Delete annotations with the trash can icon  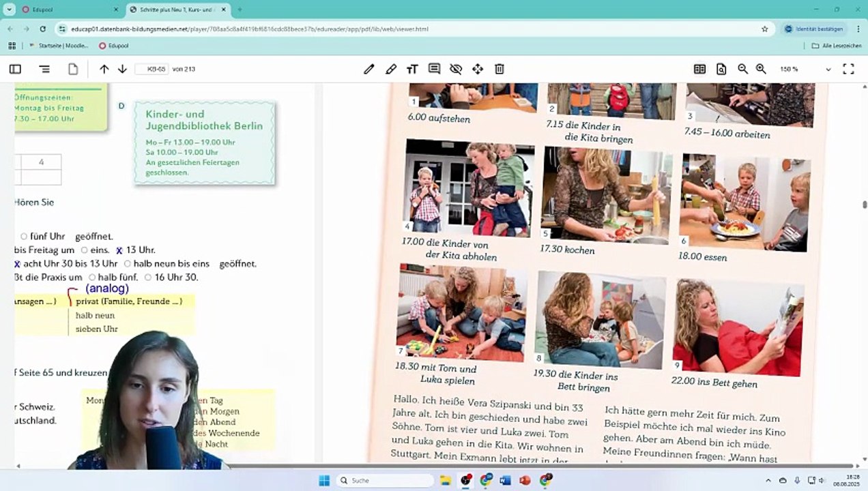[x=500, y=69]
